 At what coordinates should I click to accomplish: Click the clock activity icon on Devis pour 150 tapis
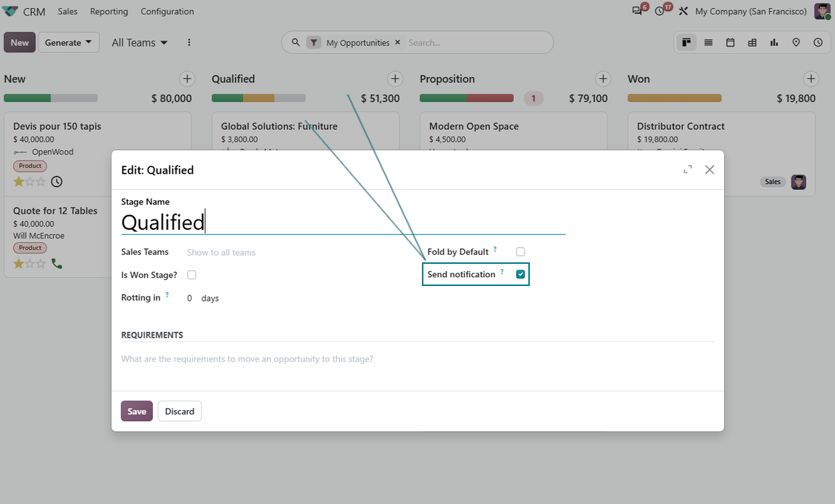[x=56, y=182]
